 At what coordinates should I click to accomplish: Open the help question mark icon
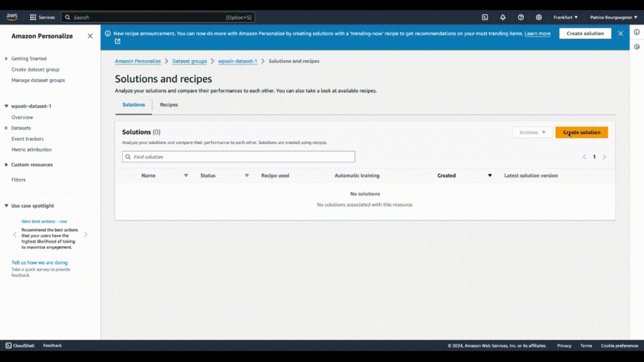[x=521, y=17]
